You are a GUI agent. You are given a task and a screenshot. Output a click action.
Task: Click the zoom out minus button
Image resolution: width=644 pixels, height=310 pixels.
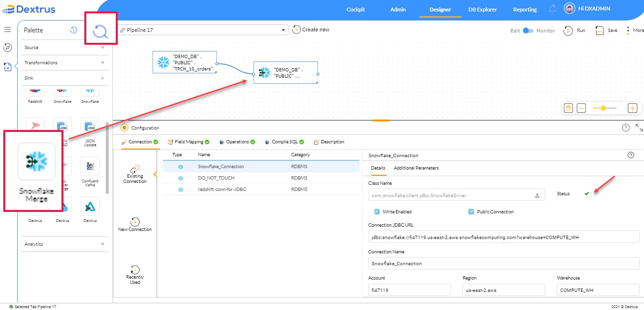click(581, 108)
